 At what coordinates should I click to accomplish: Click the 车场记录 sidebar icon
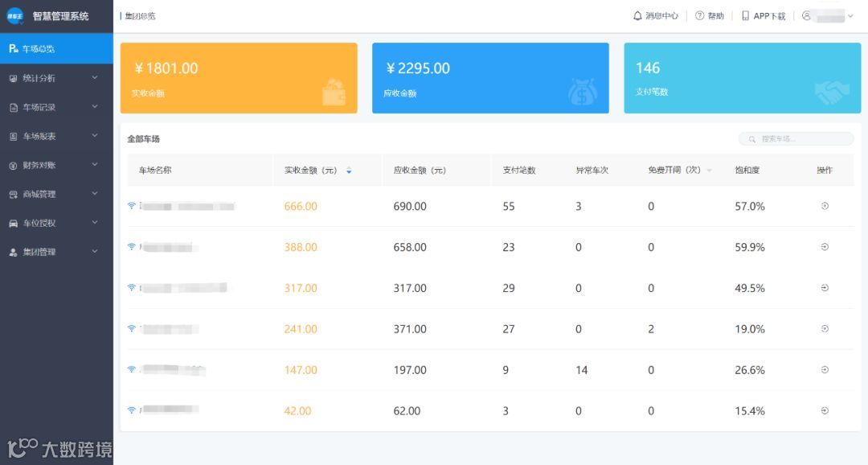(x=14, y=108)
